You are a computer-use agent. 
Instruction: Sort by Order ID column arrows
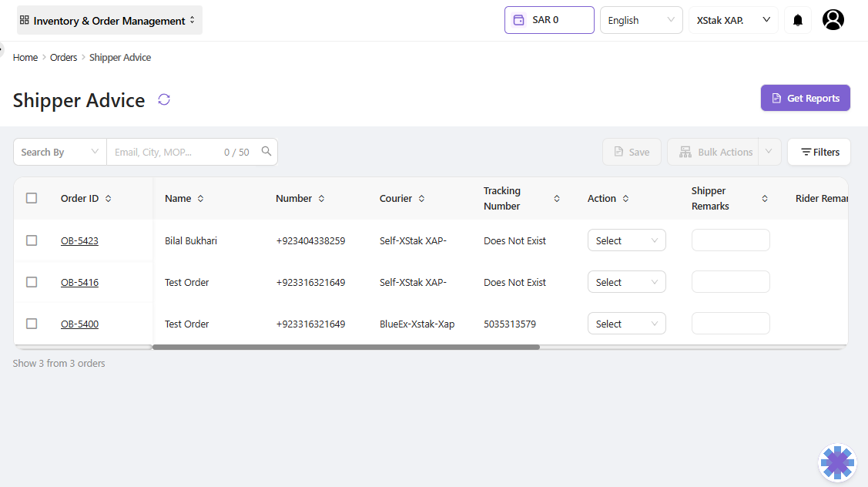point(109,199)
